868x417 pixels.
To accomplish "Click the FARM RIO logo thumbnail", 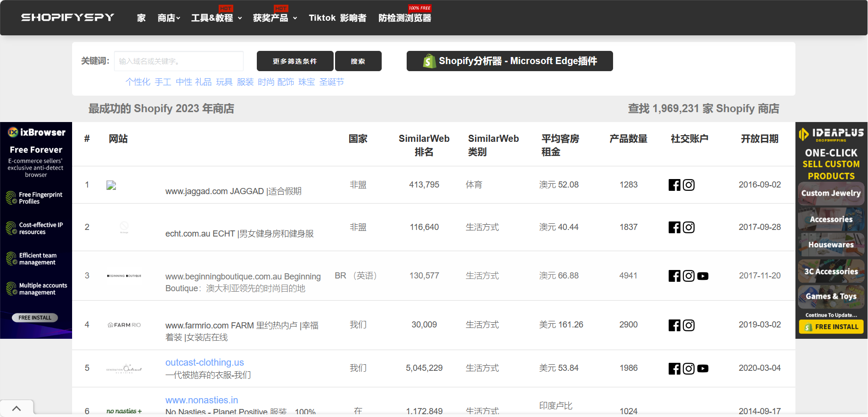I will [124, 325].
